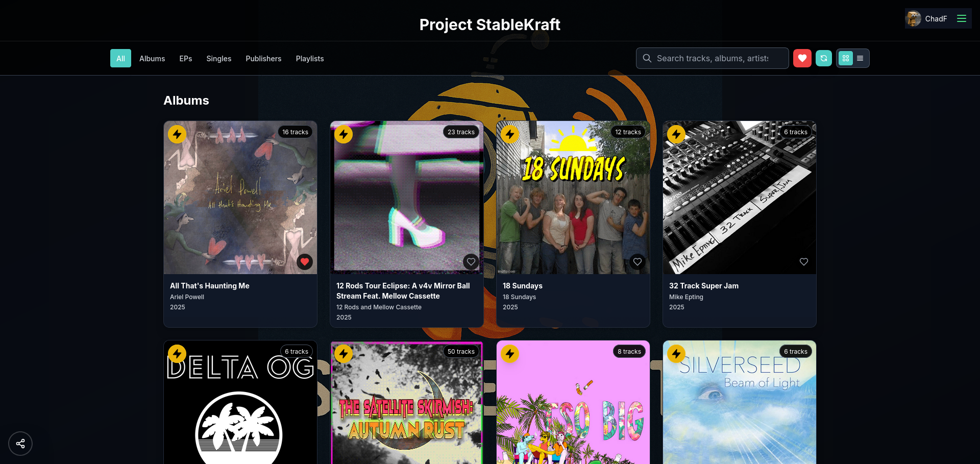
Task: Click the red favorites heart filter button
Action: (802, 58)
